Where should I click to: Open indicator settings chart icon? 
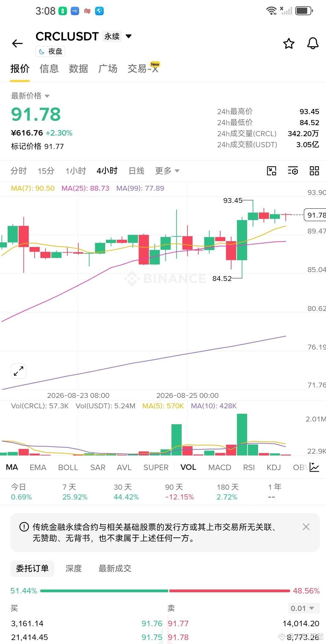(314, 467)
